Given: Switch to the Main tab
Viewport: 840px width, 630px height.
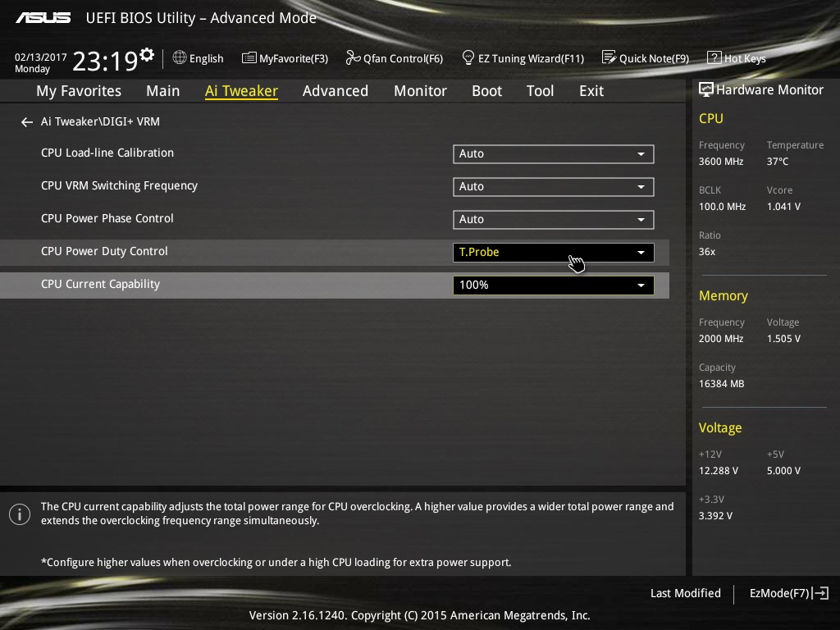Looking at the screenshot, I should (x=163, y=91).
